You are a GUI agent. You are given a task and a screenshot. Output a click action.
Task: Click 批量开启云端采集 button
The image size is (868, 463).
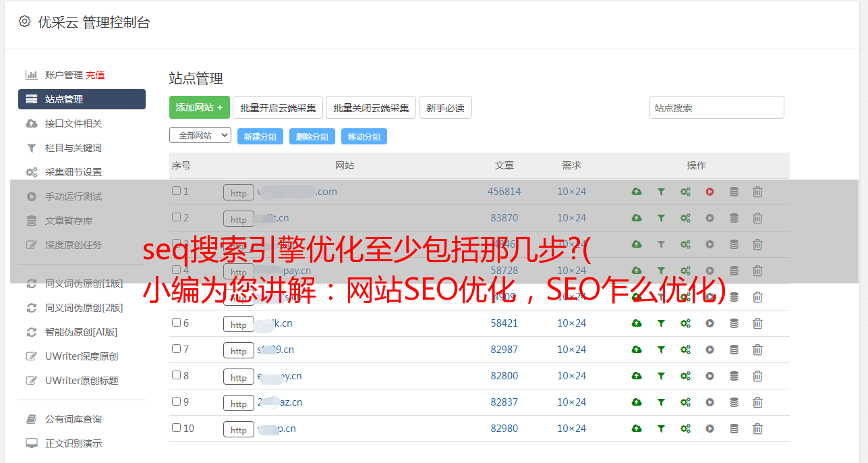pos(278,107)
